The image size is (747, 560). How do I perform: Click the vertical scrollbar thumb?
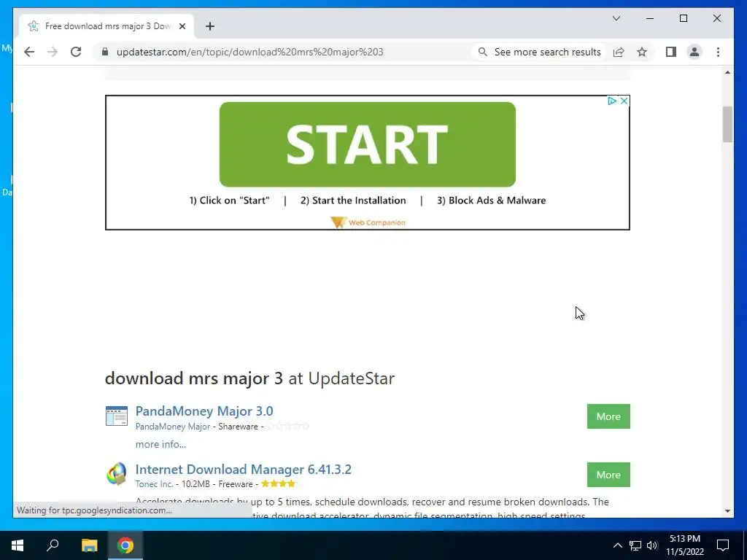[727, 124]
